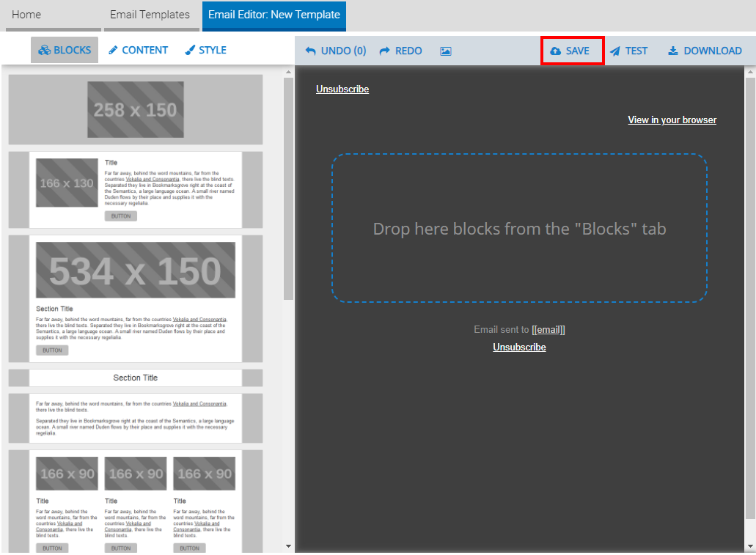The height and width of the screenshot is (555, 756).
Task: Click the footer Unsubscribe link
Action: tap(519, 348)
